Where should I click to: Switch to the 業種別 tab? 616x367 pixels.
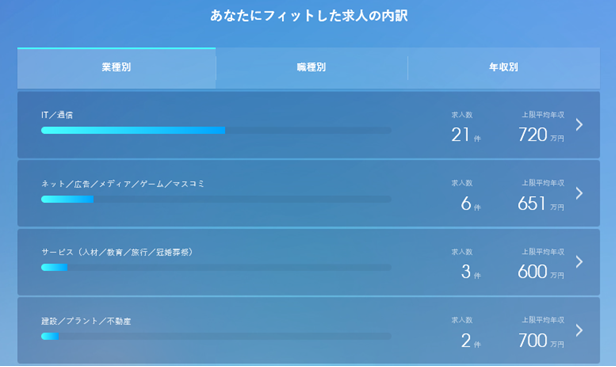(x=116, y=68)
